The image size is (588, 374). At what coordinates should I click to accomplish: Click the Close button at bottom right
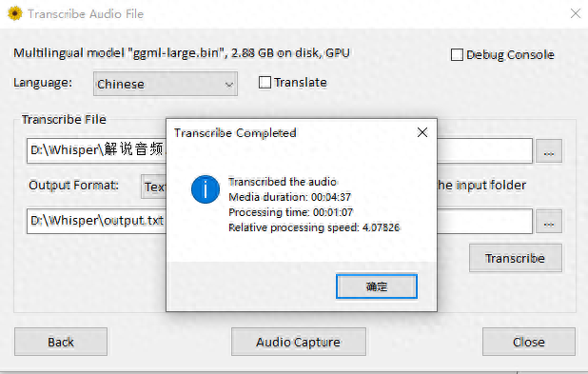coord(529,342)
